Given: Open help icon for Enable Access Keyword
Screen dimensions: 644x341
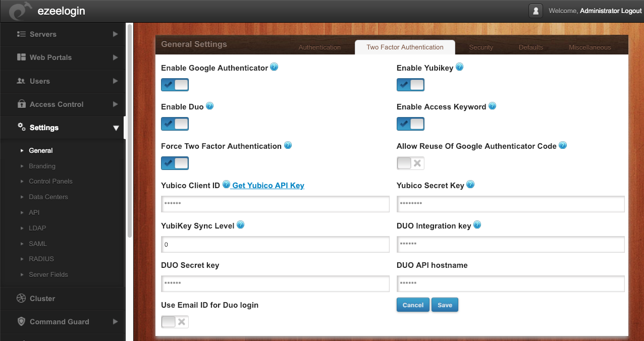Looking at the screenshot, I should [x=492, y=106].
